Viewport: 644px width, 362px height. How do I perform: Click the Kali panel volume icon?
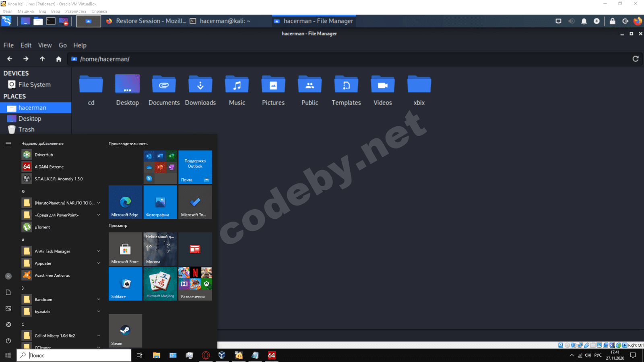pos(571,21)
